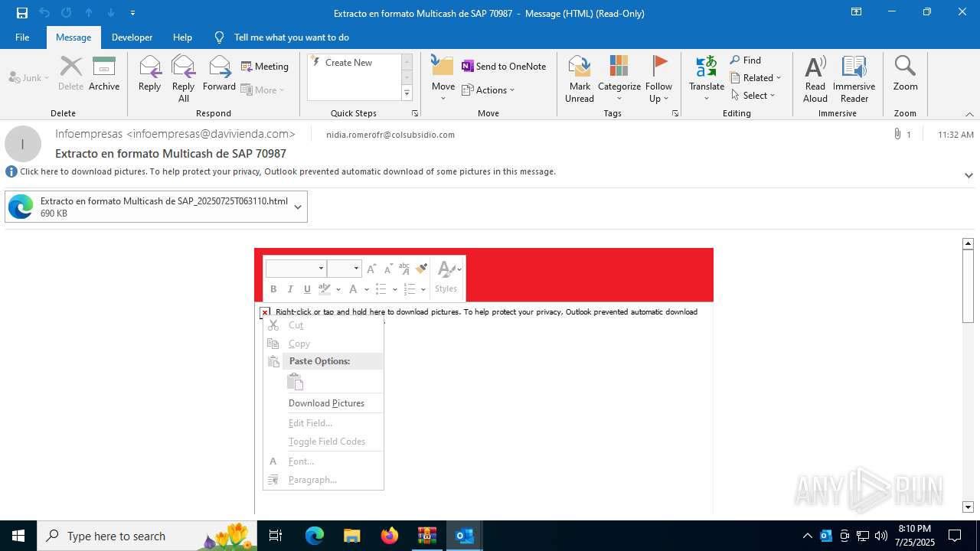Click the format painter brush in mini toolbar
This screenshot has height=551, width=980.
point(421,269)
